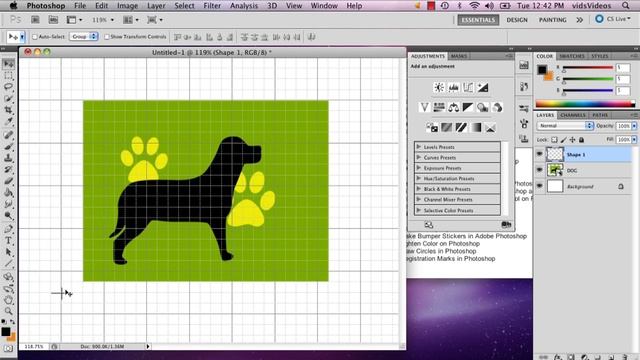Switch to Design workspace
The image size is (640, 360).
517,20
